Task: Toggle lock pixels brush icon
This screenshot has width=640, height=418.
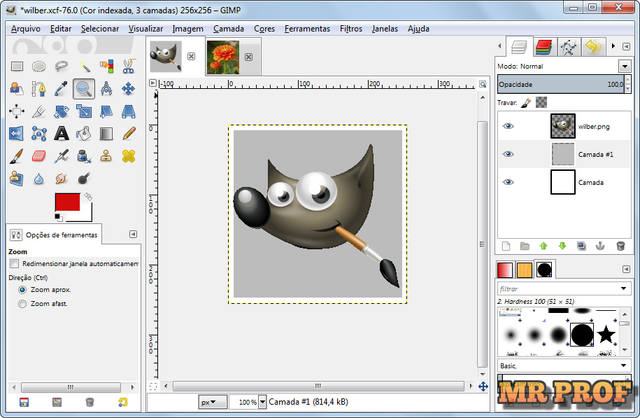Action: click(x=526, y=102)
